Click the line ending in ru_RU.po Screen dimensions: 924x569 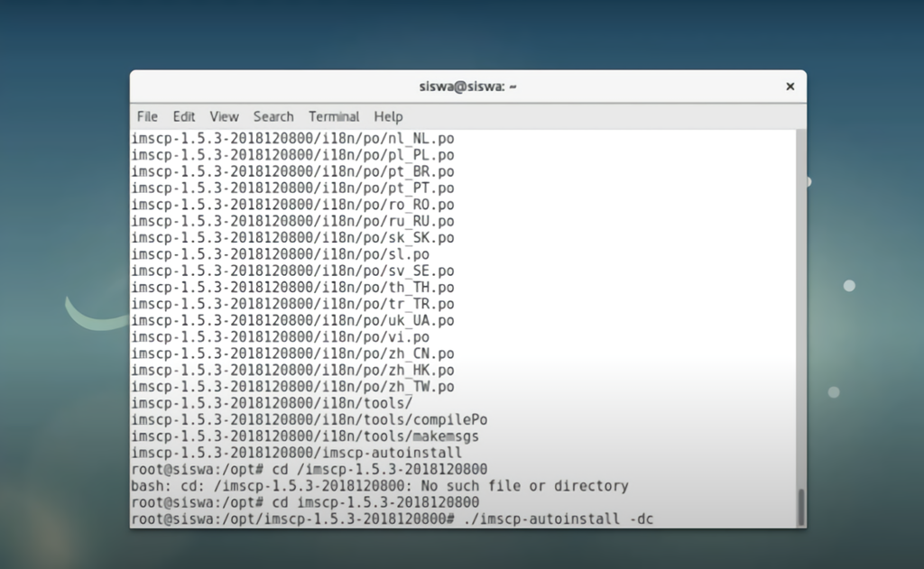(293, 221)
